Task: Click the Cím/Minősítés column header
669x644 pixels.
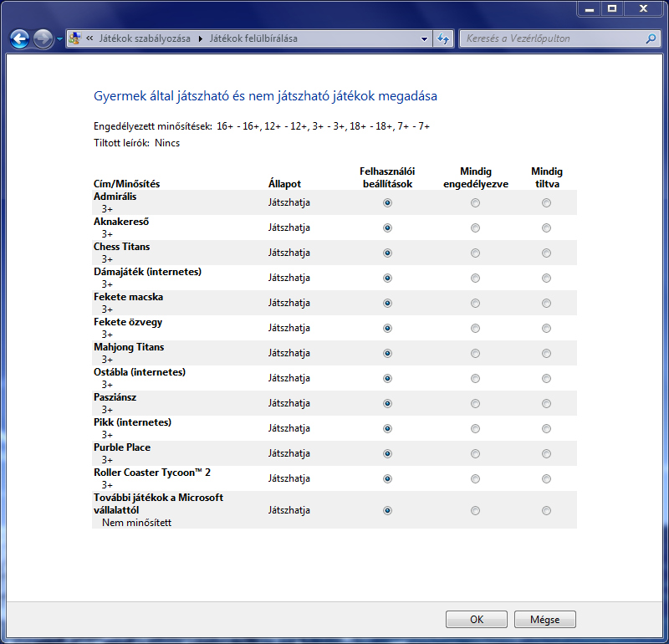Action: (x=127, y=184)
